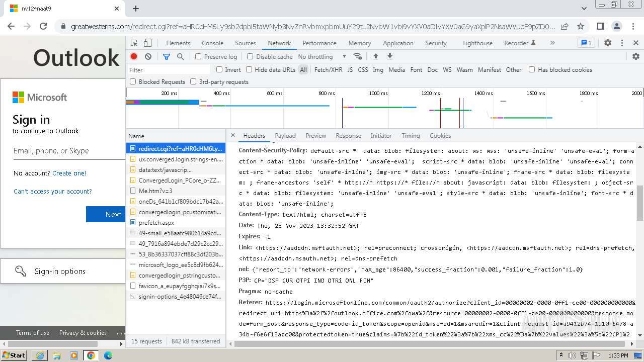Select the Me.htm?v=3 request

tap(176, 191)
